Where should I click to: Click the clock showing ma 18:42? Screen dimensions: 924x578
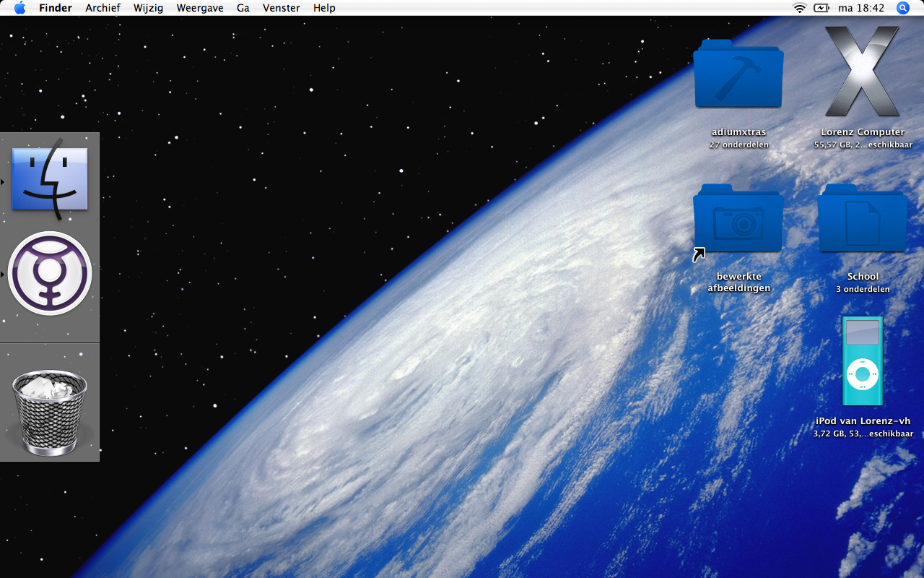point(861,8)
